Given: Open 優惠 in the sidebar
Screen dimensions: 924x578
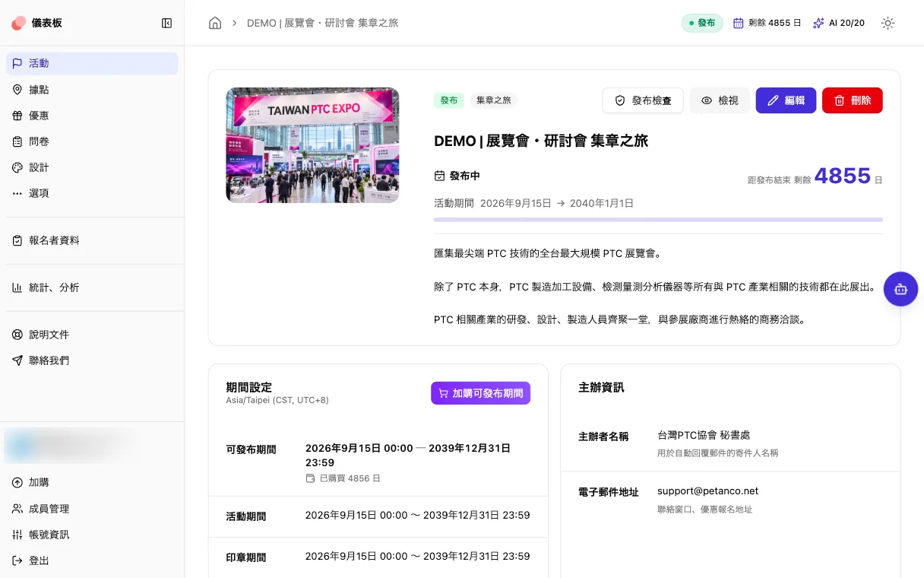Looking at the screenshot, I should point(92,116).
